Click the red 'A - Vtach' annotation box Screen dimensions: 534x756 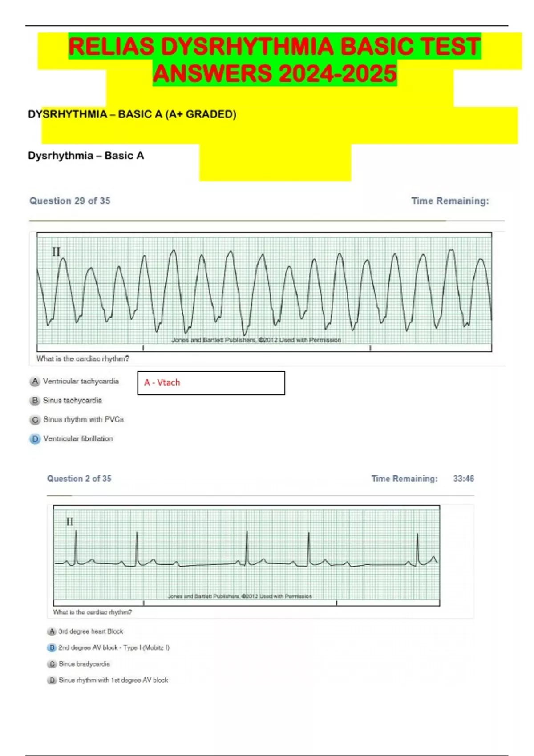tap(211, 383)
